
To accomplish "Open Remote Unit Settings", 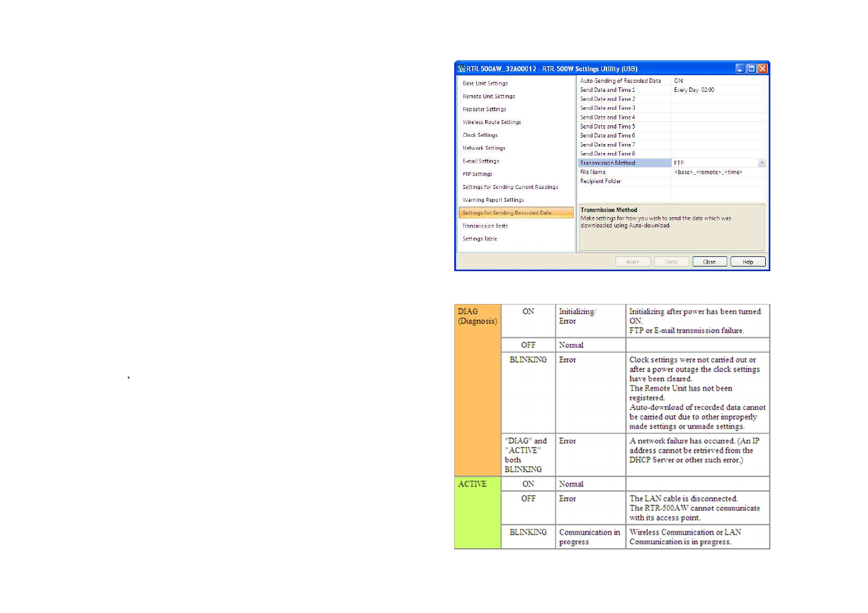I will (x=489, y=96).
